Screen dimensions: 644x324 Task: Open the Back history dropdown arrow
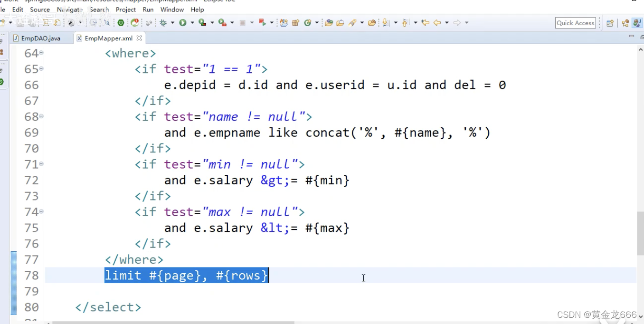(x=447, y=23)
